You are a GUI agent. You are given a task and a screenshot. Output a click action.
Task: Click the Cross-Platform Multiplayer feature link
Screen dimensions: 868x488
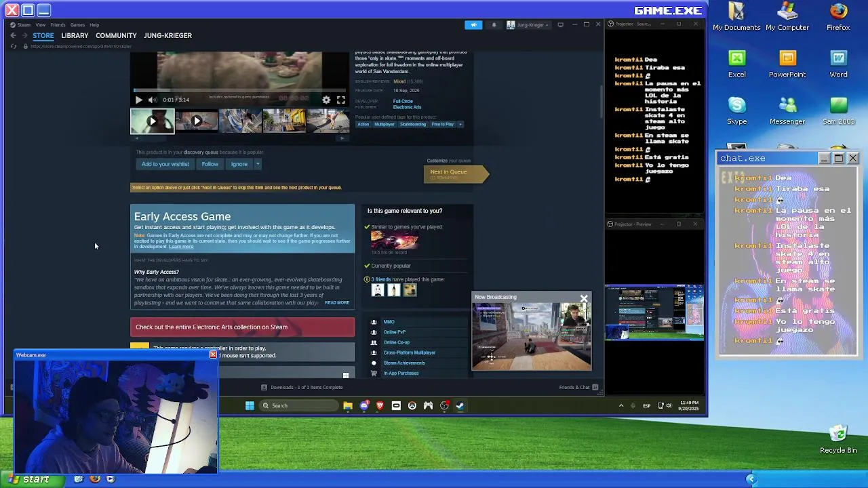pyautogui.click(x=410, y=352)
